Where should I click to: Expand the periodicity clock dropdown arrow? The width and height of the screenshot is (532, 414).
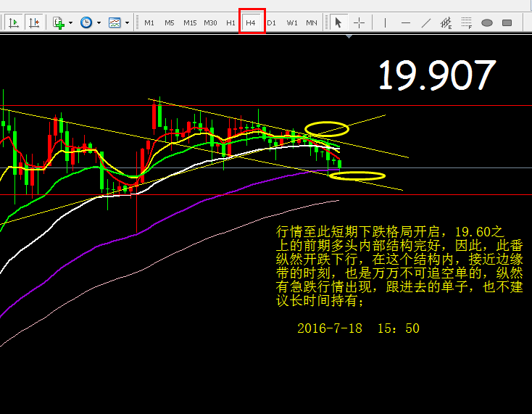[99, 22]
